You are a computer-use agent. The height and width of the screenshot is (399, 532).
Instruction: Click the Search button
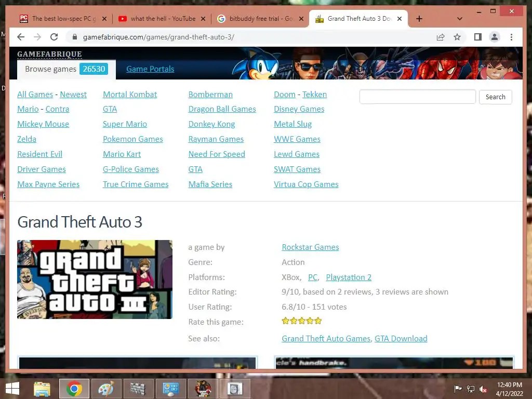(x=495, y=97)
